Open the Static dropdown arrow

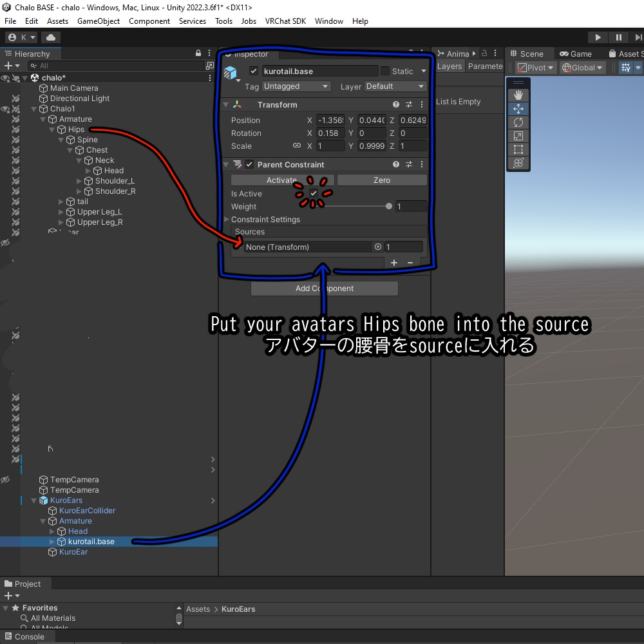(x=424, y=71)
